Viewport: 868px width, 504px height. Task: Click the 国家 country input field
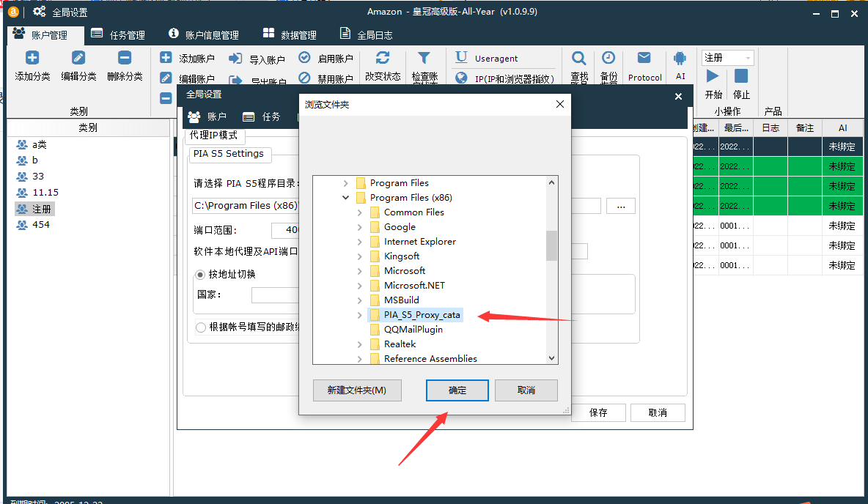tap(276, 295)
